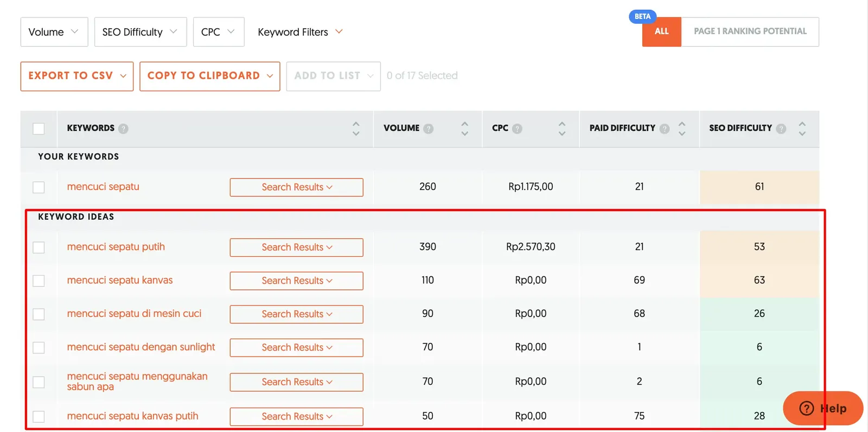868x432 pixels.
Task: Click the CPC column help icon
Action: (517, 129)
